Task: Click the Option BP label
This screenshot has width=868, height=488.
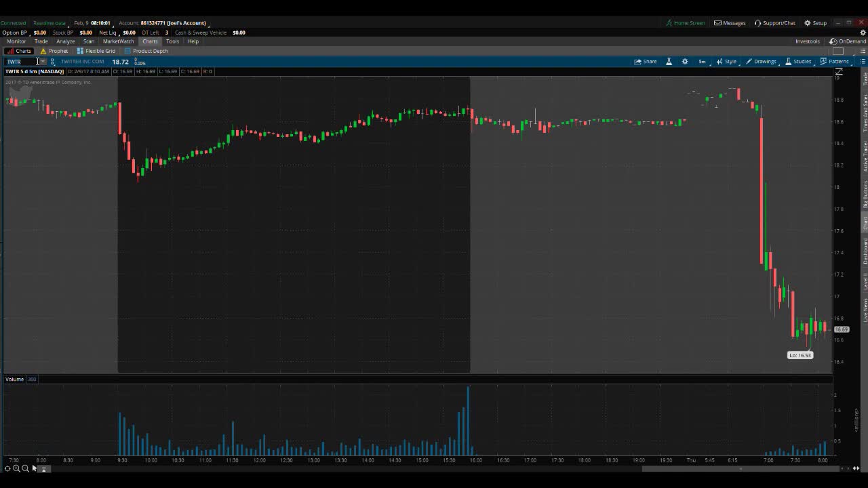Action: click(x=14, y=33)
